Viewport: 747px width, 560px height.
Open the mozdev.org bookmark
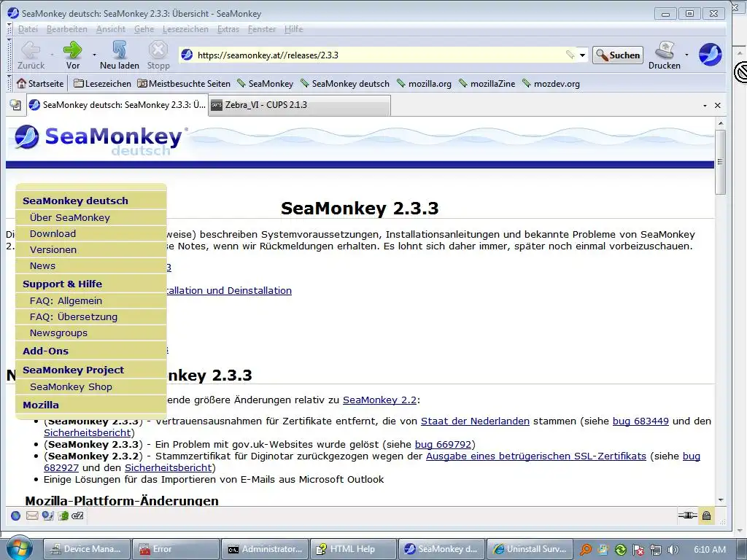[551, 84]
